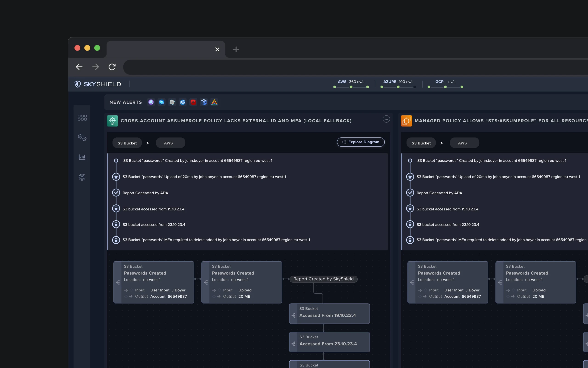The width and height of the screenshot is (588, 368).
Task: Click MFA required to delete event text in first card
Action: 216,240
